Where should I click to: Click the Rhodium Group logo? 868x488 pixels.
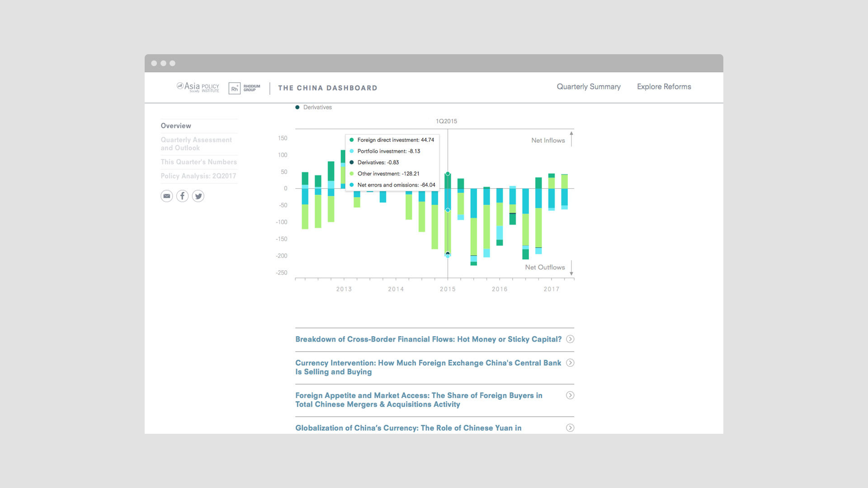(244, 88)
